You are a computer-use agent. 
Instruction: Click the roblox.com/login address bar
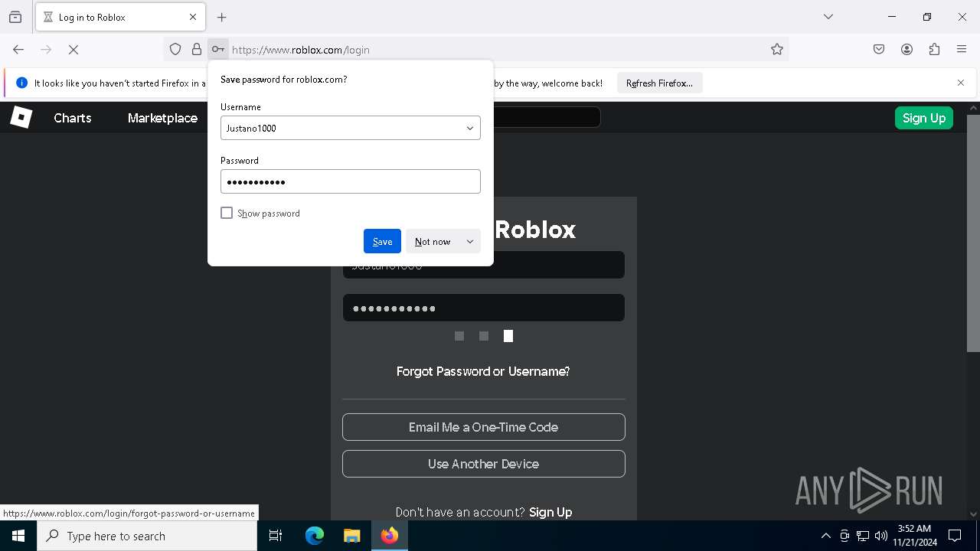click(x=498, y=50)
